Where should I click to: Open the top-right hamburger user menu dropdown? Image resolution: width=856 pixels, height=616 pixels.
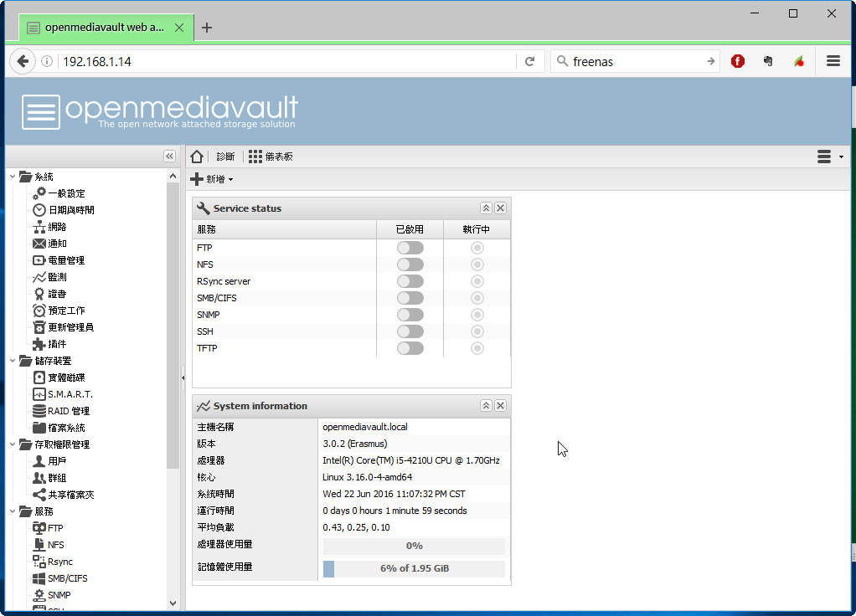(830, 157)
